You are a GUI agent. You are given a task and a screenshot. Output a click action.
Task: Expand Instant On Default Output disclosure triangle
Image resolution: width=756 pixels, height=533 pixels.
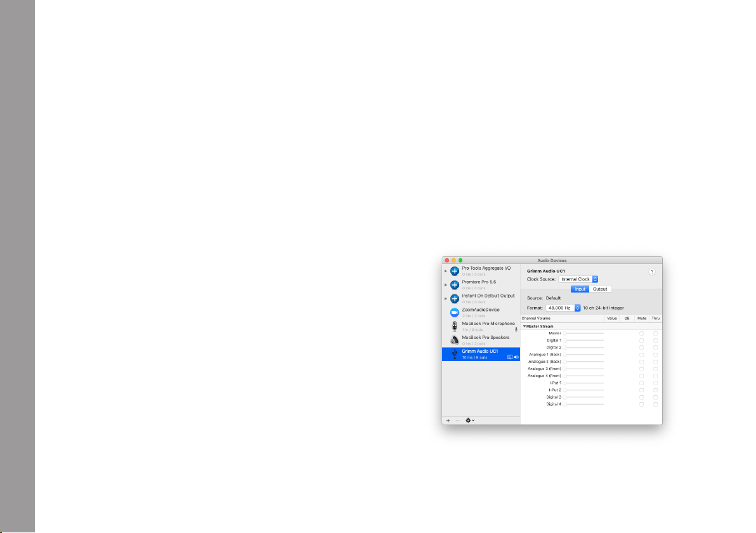(x=445, y=299)
